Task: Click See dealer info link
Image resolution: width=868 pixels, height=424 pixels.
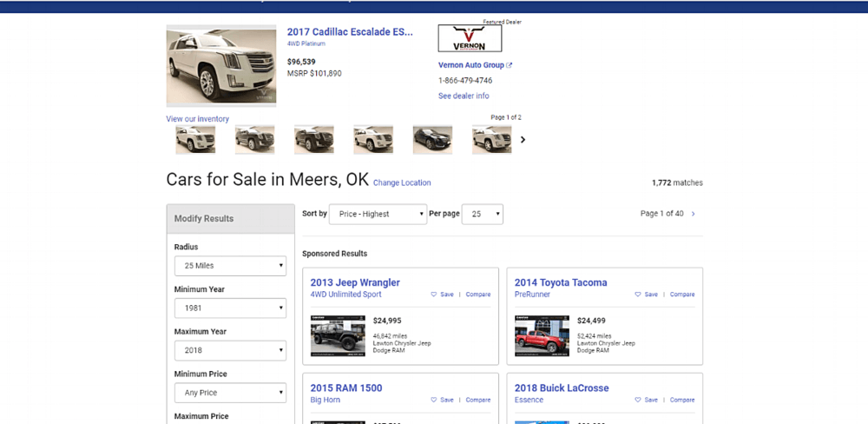Action: click(464, 96)
